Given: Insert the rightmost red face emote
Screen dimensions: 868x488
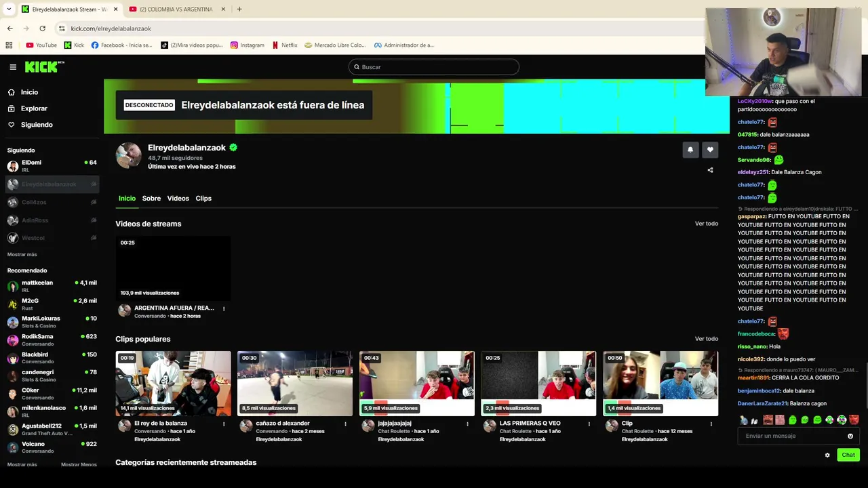Looking at the screenshot, I should 854,420.
